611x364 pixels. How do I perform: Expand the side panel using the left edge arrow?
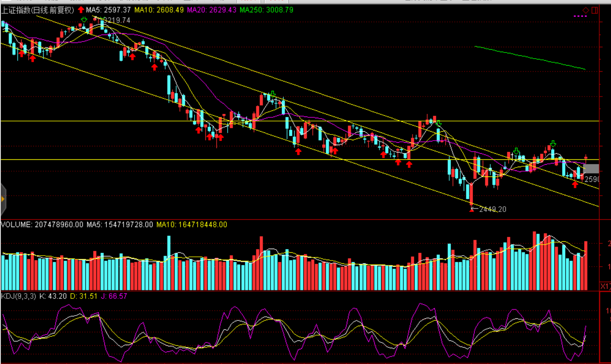(x=3, y=199)
